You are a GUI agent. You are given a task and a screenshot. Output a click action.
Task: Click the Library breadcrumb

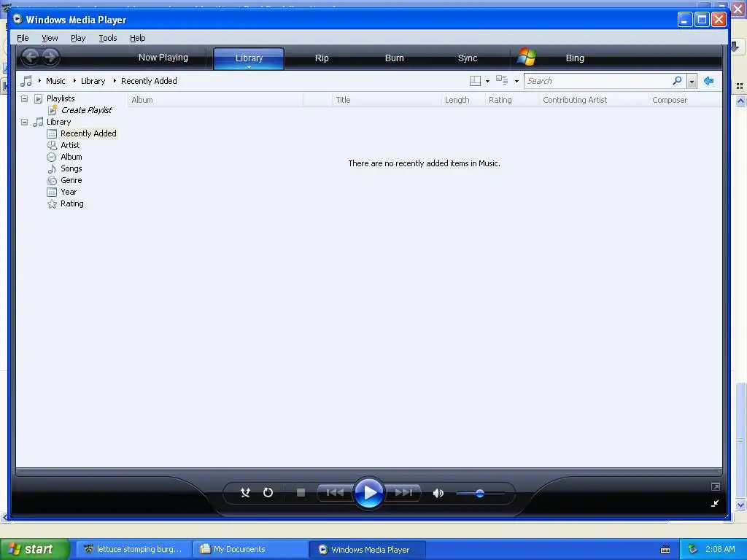coord(93,81)
